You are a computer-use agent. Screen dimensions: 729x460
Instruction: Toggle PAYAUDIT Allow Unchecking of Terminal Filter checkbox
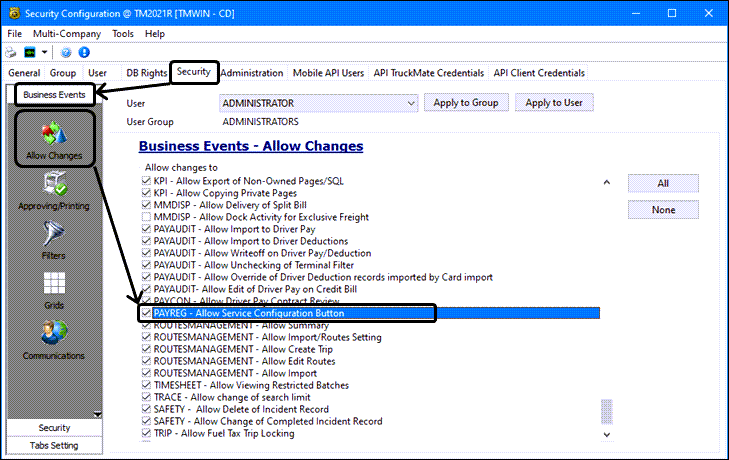[x=146, y=265]
